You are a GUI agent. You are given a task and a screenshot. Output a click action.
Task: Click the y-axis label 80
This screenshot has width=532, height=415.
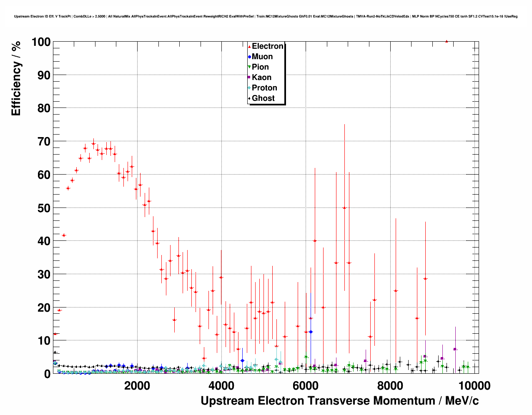44,108
